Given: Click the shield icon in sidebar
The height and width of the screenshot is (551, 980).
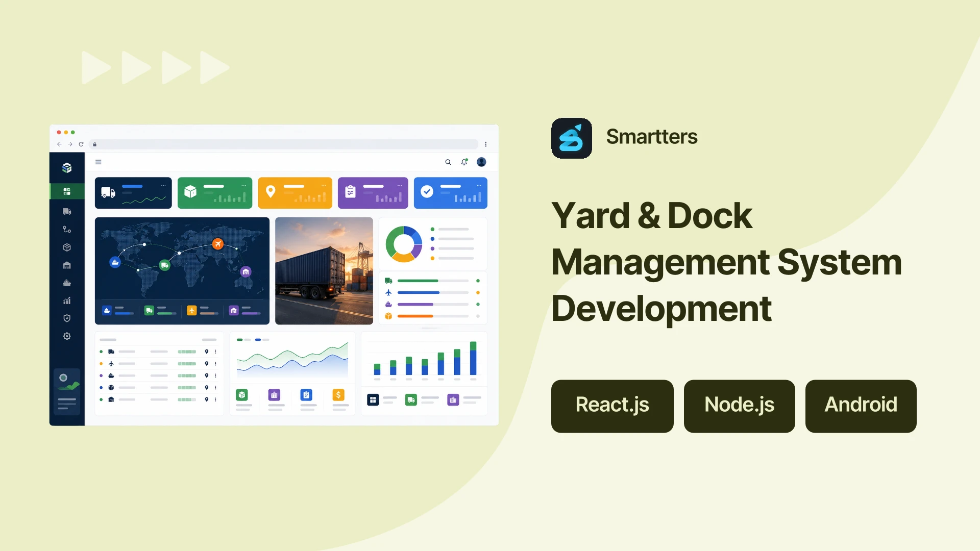Looking at the screenshot, I should click(x=67, y=318).
